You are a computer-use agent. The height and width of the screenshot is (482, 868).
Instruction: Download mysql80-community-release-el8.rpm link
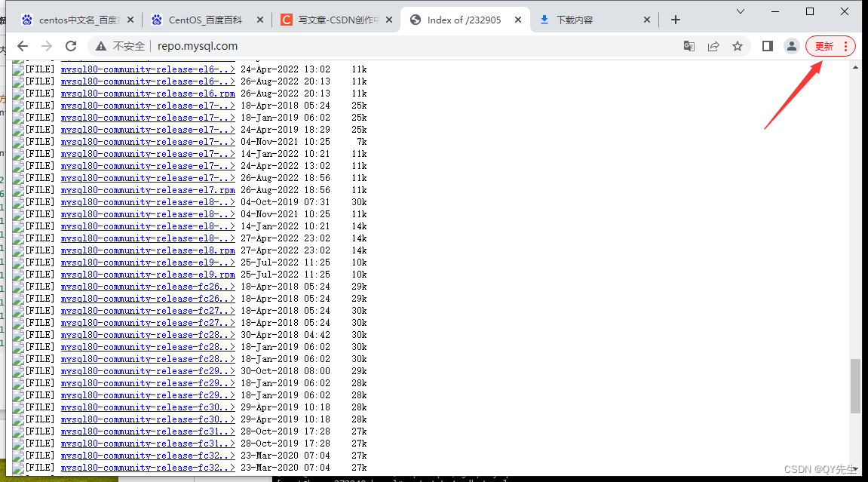147,250
